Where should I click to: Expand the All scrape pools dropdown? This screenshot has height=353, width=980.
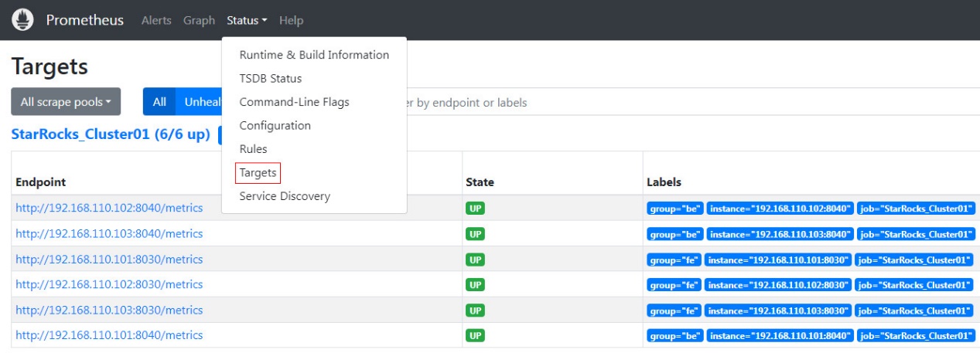pyautogui.click(x=66, y=102)
